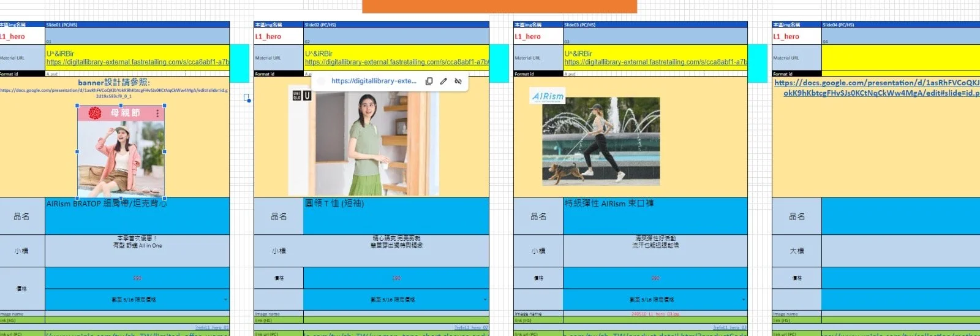The width and height of the screenshot is (980, 336).
Task: Open the Material URL link in the Slide02 block
Action: (x=396, y=62)
